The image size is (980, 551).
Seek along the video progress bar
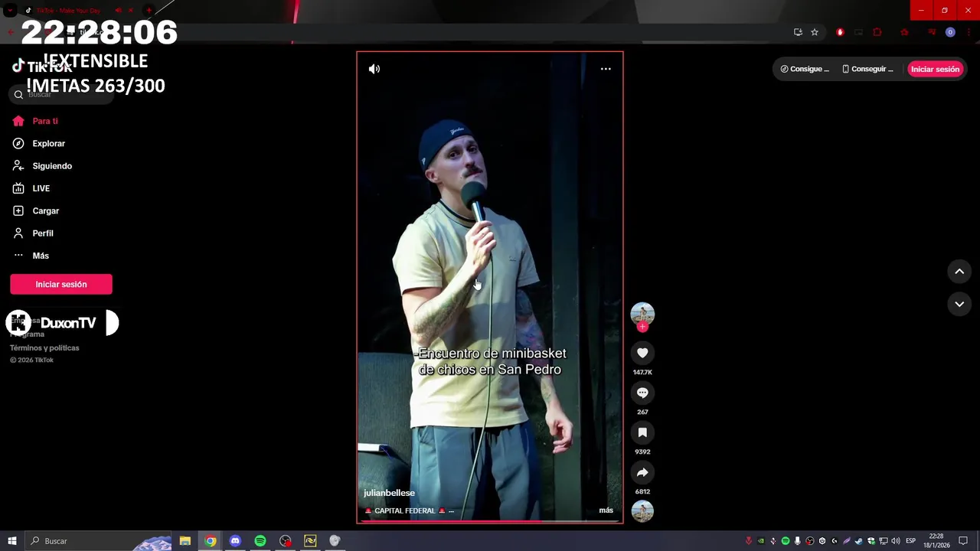point(490,521)
